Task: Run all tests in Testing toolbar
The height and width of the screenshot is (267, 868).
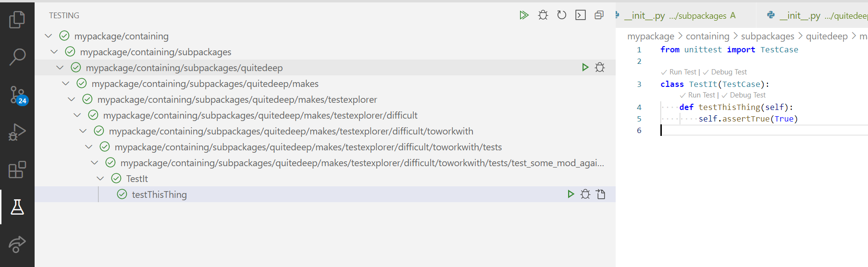Action: pyautogui.click(x=524, y=15)
